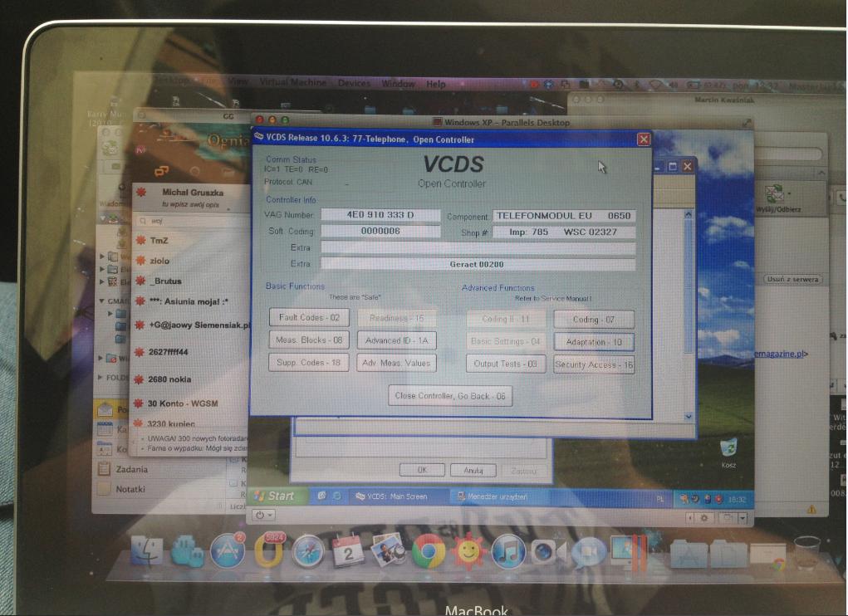848x616 pixels.
Task: Click Supp. Codes - 18 button
Action: tap(308, 363)
